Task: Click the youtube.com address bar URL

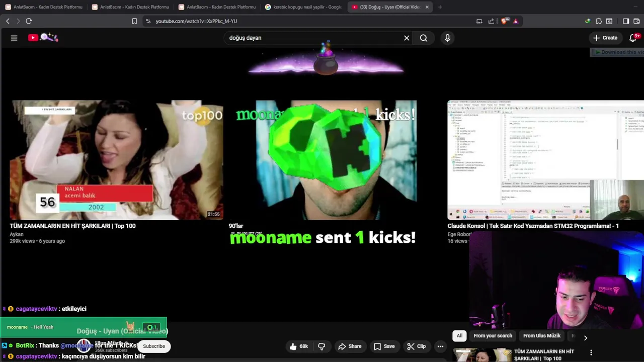Action: click(x=196, y=21)
